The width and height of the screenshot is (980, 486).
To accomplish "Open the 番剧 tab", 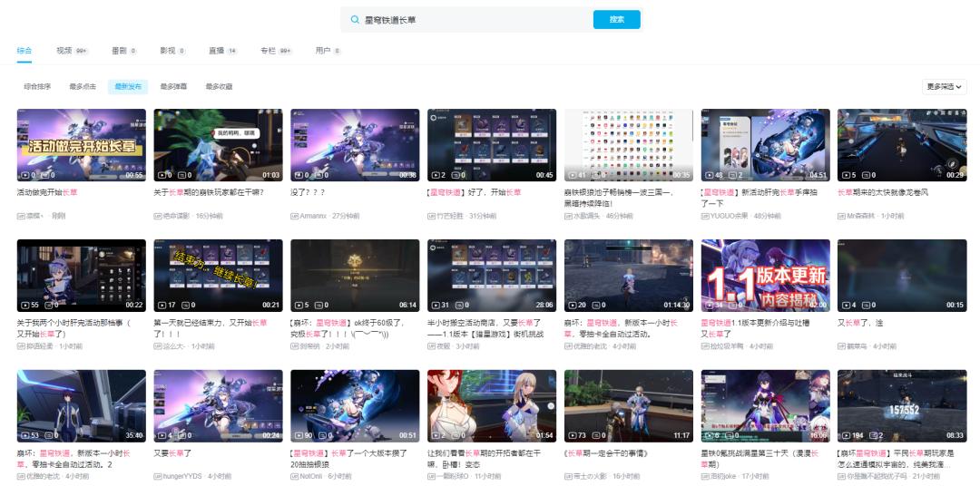I will coord(123,51).
